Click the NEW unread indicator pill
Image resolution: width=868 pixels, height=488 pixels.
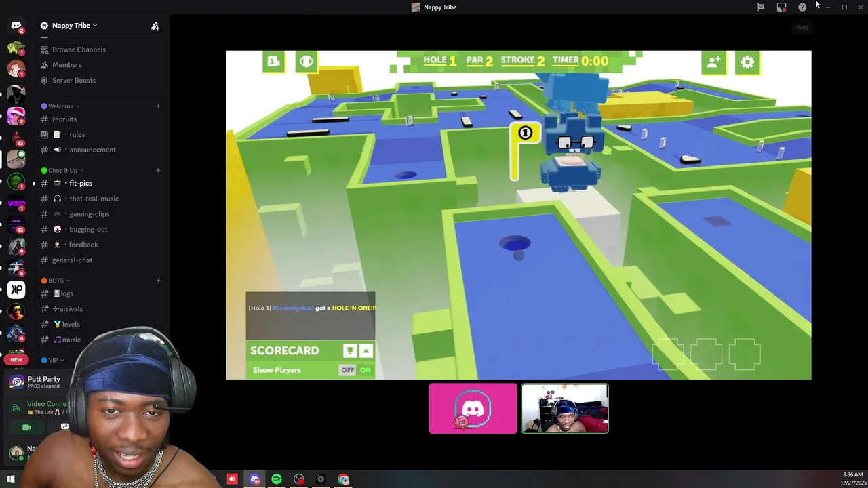(x=16, y=359)
